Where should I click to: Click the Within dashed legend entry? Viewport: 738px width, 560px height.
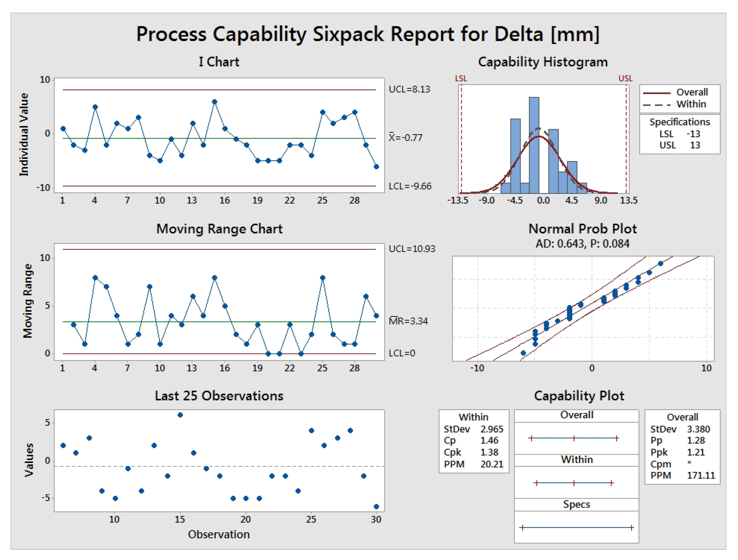[x=691, y=104]
